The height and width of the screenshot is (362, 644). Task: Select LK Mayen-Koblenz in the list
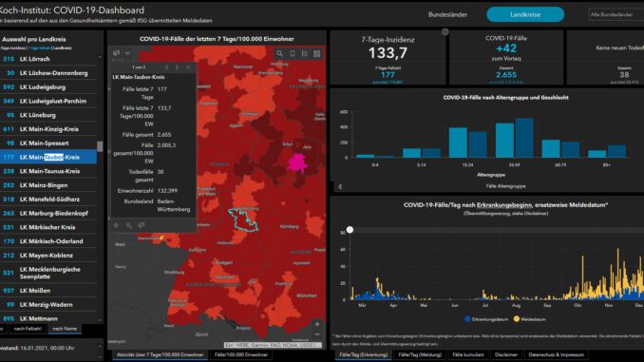48,256
